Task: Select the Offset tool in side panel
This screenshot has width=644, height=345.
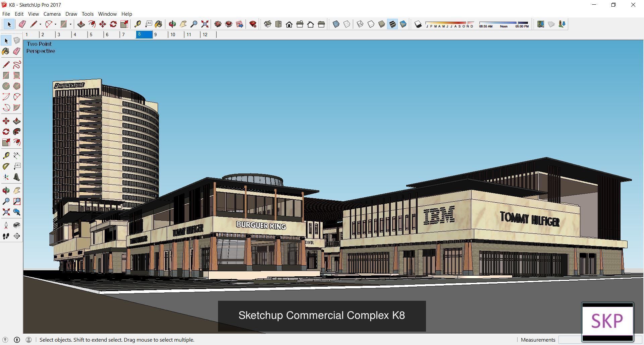Action: 17,142
